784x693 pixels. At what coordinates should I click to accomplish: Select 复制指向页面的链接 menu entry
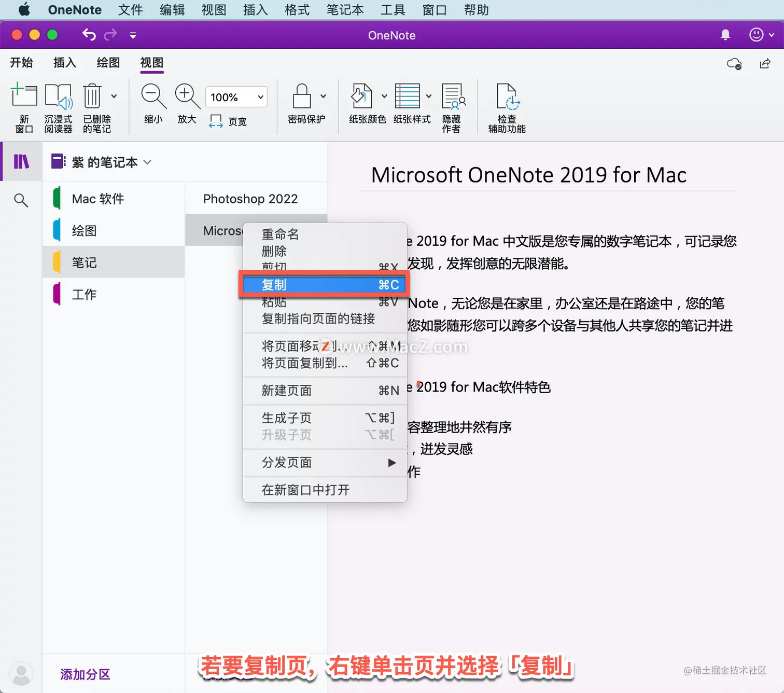325,318
